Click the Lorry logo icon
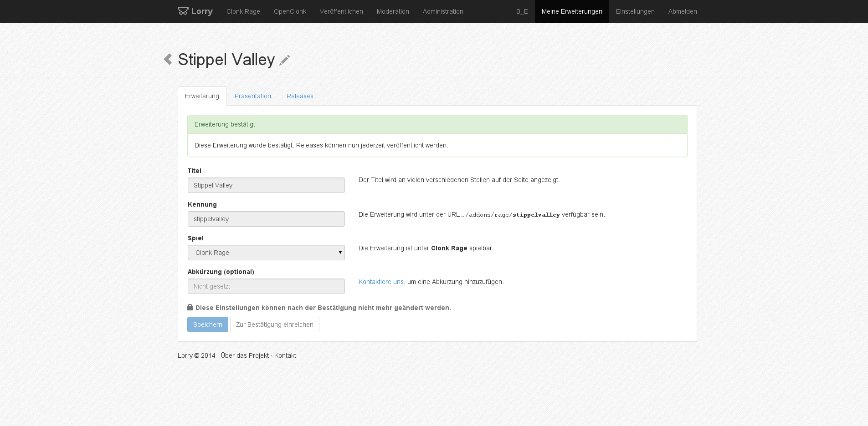Viewport: 868px width, 426px height. (183, 11)
